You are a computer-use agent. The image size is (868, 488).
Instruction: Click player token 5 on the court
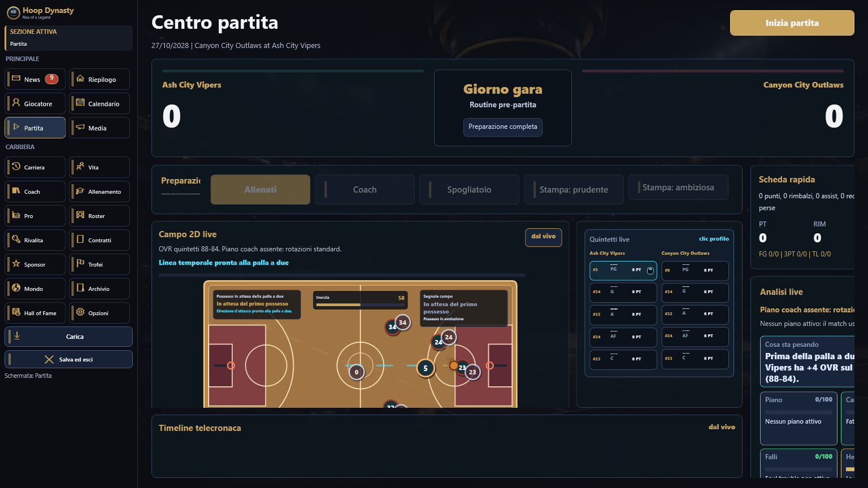(x=426, y=368)
